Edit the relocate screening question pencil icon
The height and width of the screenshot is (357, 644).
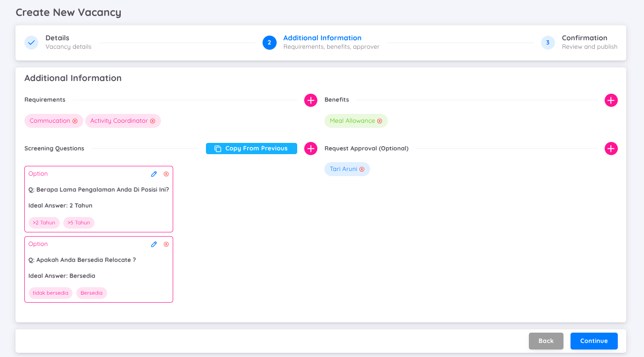154,244
